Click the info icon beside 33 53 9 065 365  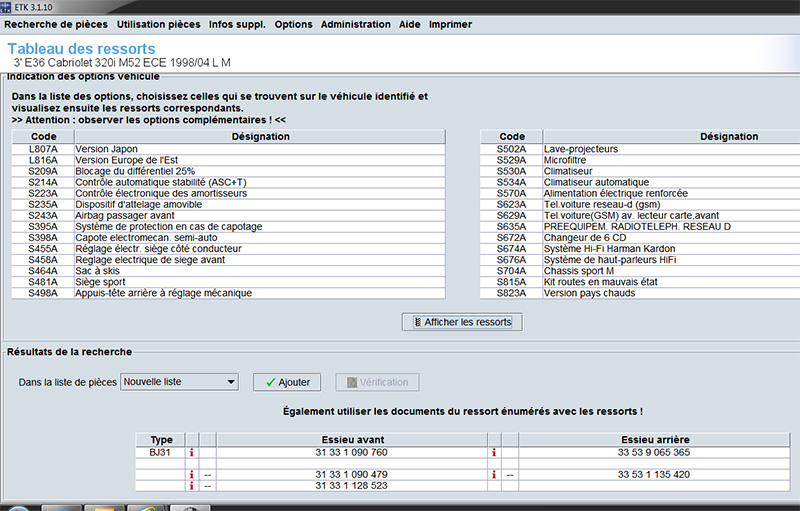click(494, 452)
